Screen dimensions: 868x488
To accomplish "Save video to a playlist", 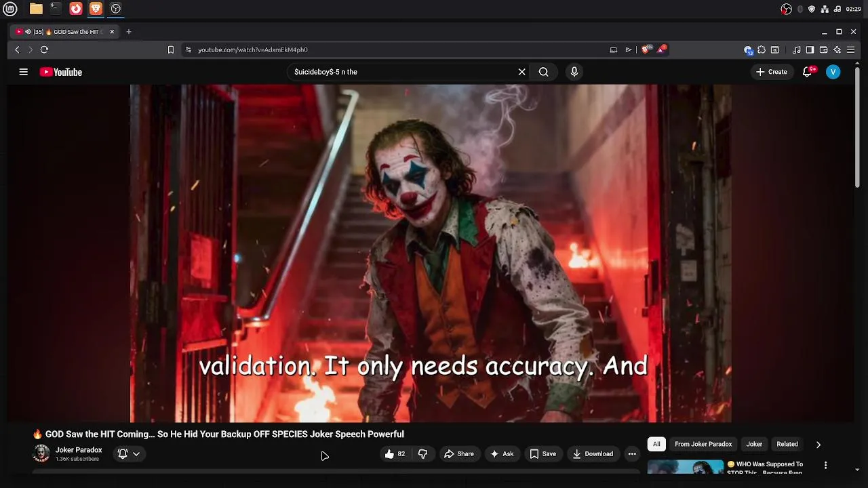I will [542, 454].
